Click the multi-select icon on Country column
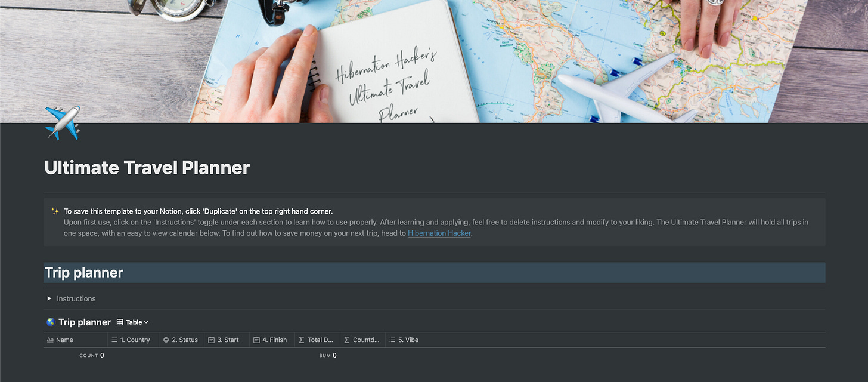This screenshot has width=868, height=382. [x=114, y=340]
